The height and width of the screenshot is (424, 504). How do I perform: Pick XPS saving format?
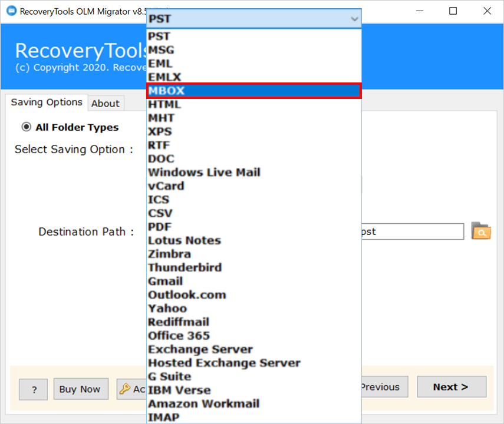pyautogui.click(x=254, y=131)
